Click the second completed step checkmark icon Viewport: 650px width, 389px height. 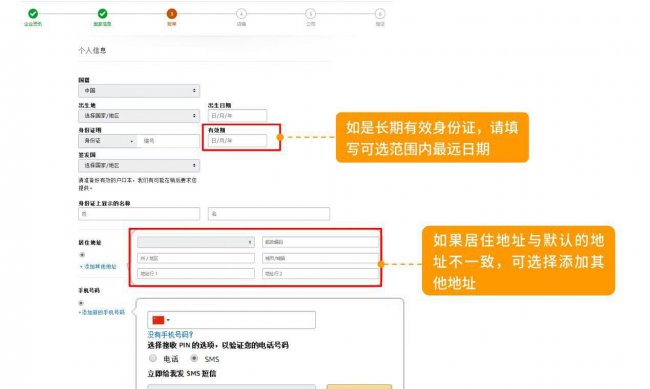pos(102,14)
